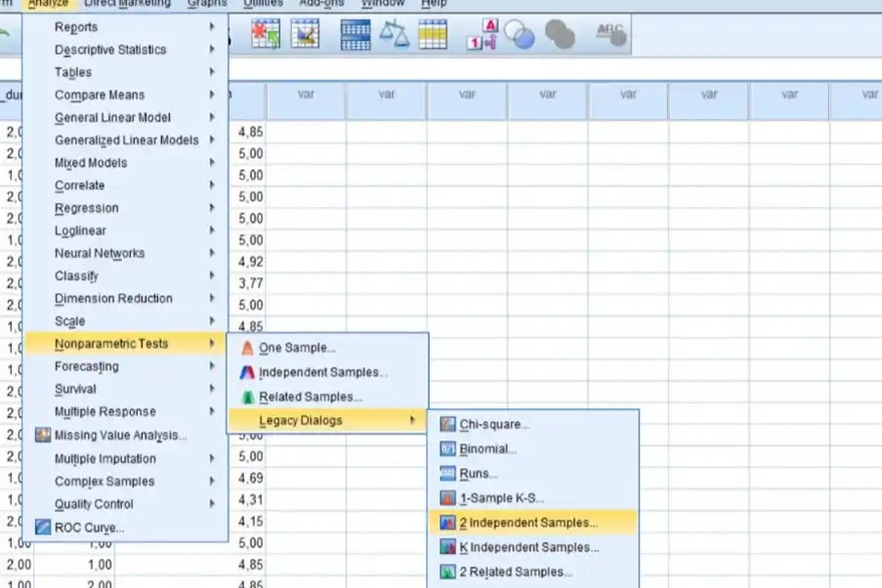Viewport: 882px width, 588px height.
Task: Click the Insert Variable toolbar icon
Action: tap(306, 34)
